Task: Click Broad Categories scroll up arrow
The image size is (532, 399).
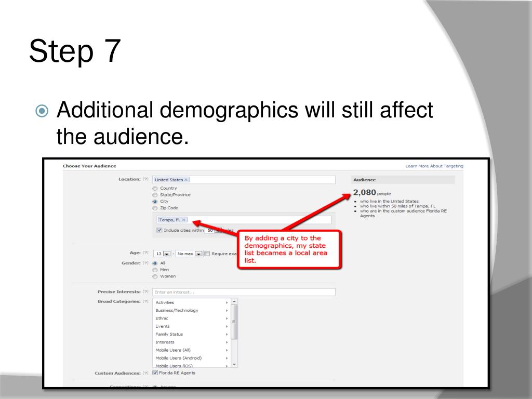Action: [234, 301]
